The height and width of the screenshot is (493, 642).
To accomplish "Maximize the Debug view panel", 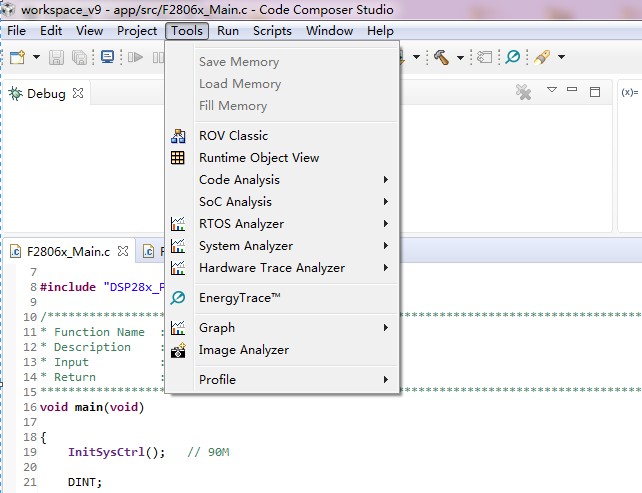I will coord(595,92).
